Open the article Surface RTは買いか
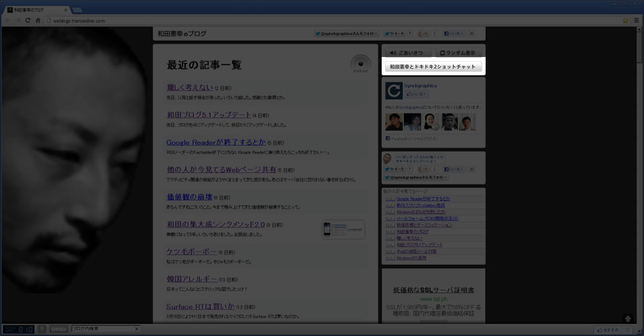 pos(201,306)
